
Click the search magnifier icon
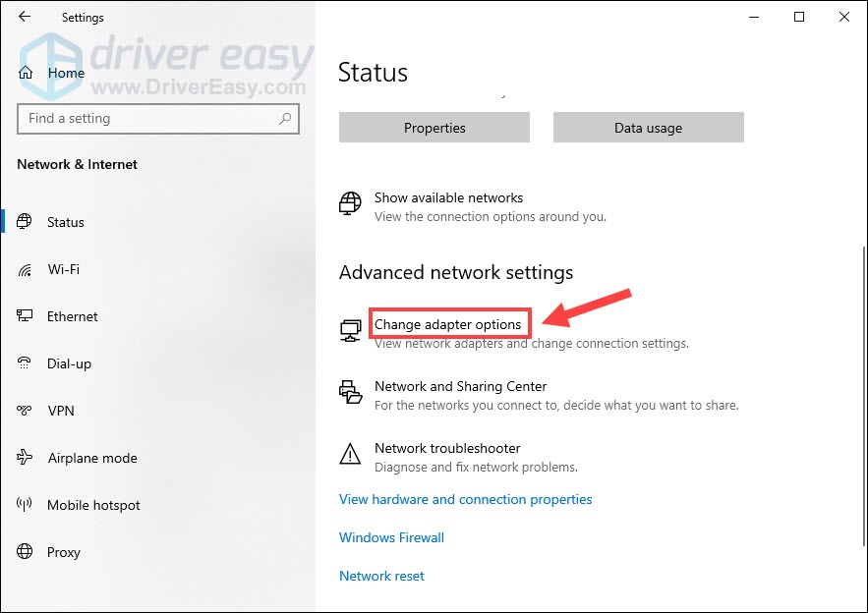[x=285, y=119]
